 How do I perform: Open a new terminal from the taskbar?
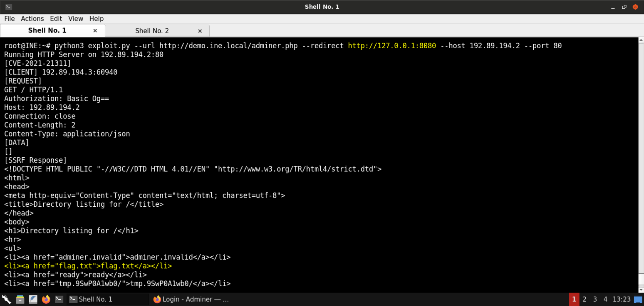tap(59, 299)
